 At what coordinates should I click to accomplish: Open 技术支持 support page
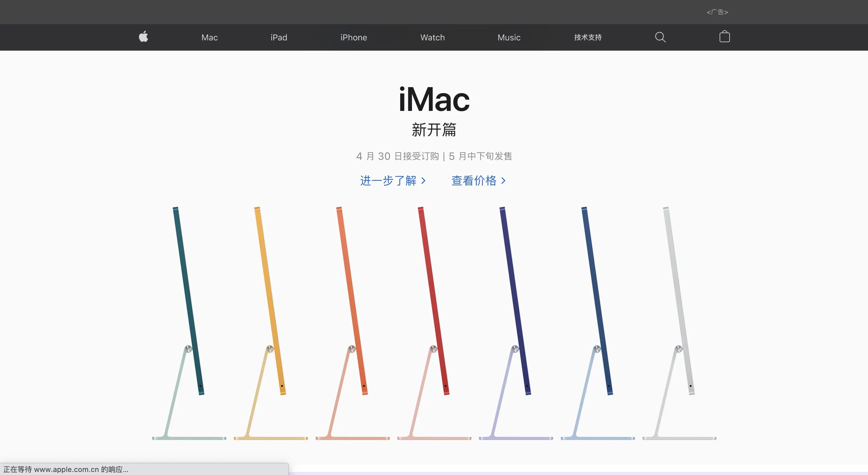tap(588, 37)
